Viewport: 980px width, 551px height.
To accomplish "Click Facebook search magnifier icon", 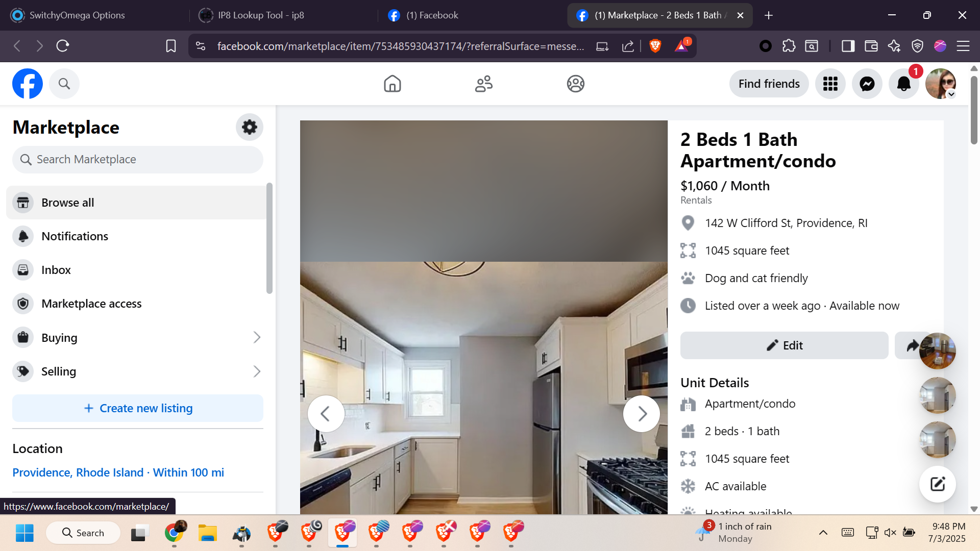I will tap(64, 84).
